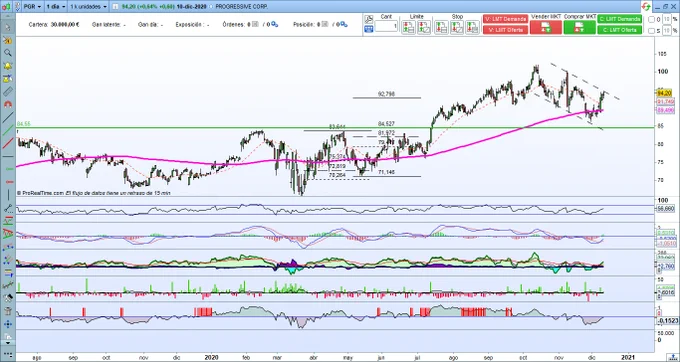Open the 1 k unidades dropdown
The height and width of the screenshot is (362, 680).
pos(88,7)
